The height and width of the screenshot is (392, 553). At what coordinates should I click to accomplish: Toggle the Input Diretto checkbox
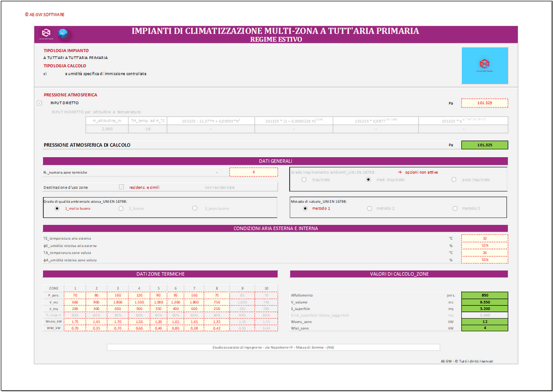coord(39,103)
